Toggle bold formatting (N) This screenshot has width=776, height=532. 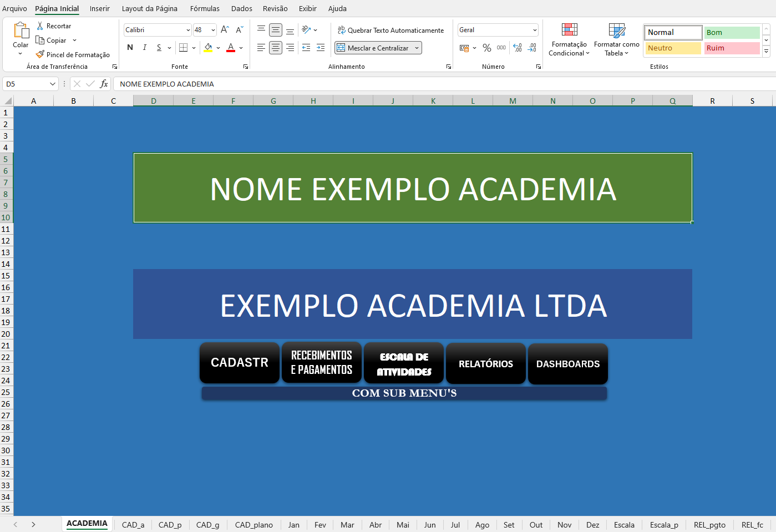click(130, 48)
